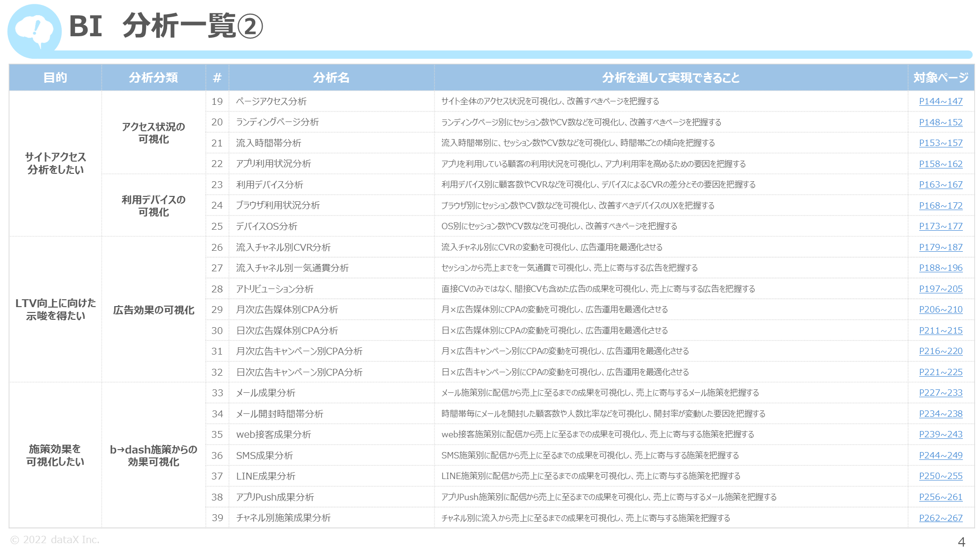Open page link P158~162
Viewport: 980px width, 551px height.
click(x=941, y=164)
